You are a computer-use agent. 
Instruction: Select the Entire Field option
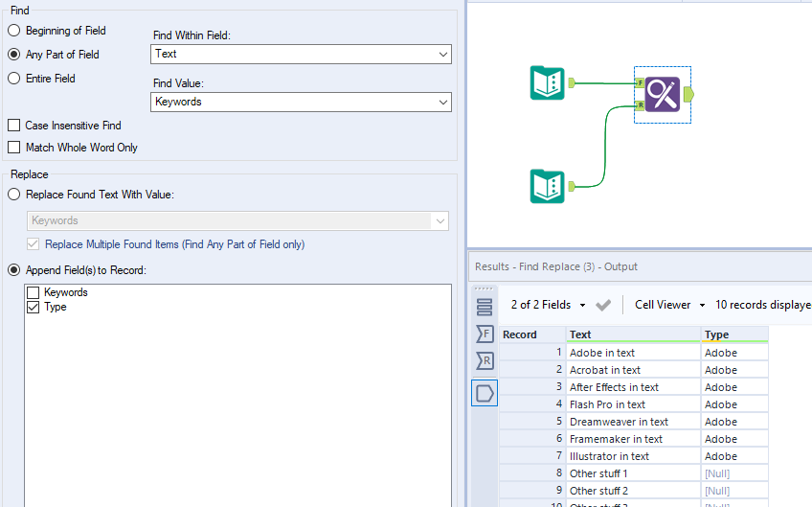coord(14,79)
